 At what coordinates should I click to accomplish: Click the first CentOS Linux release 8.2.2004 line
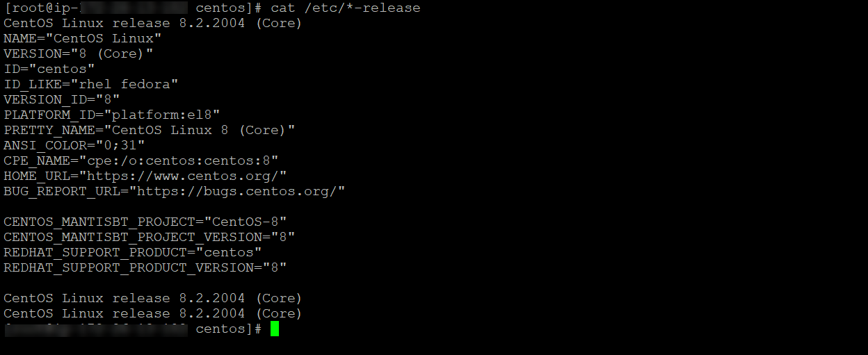(153, 23)
